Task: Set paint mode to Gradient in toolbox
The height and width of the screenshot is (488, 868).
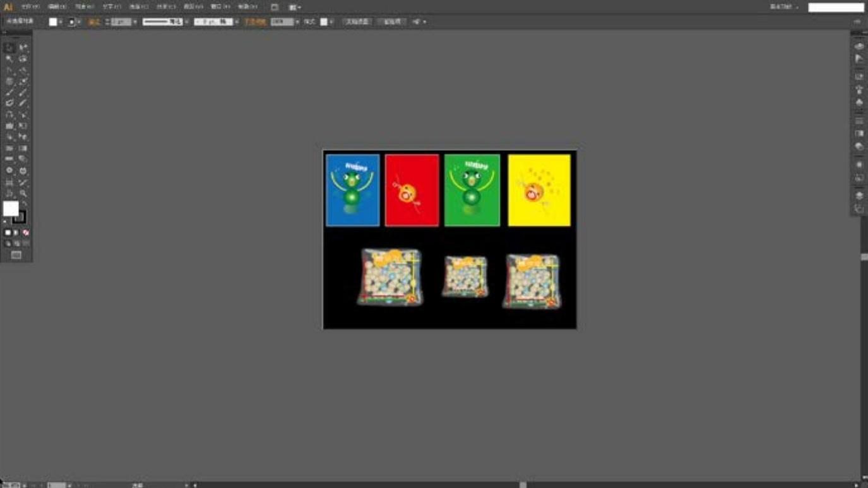Action: [x=16, y=232]
